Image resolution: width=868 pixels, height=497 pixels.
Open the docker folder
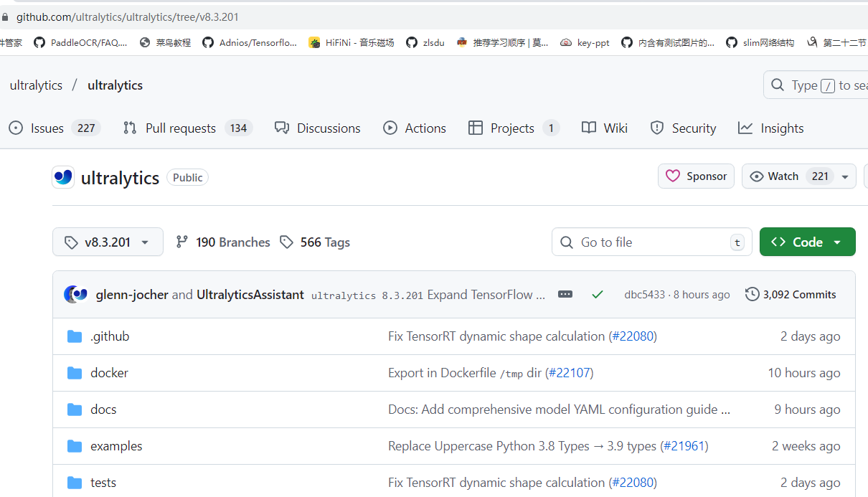click(109, 373)
